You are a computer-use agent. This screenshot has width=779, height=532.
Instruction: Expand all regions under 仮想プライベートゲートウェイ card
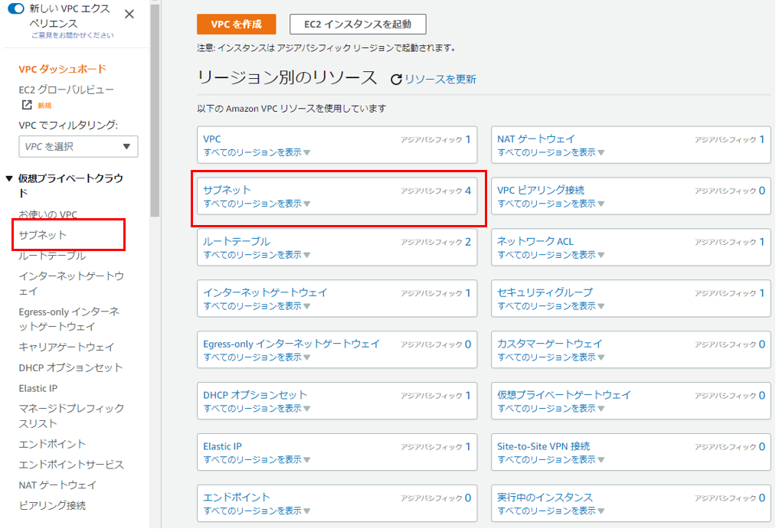coord(551,409)
